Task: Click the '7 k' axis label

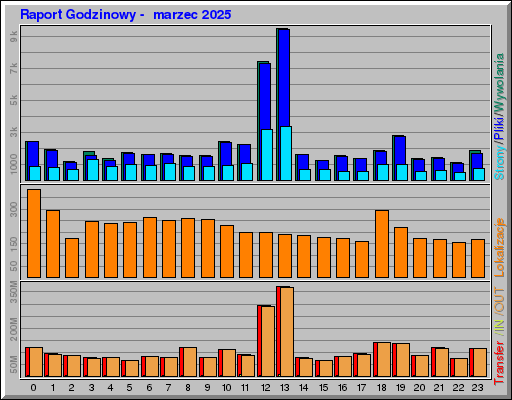Action: tap(14, 69)
